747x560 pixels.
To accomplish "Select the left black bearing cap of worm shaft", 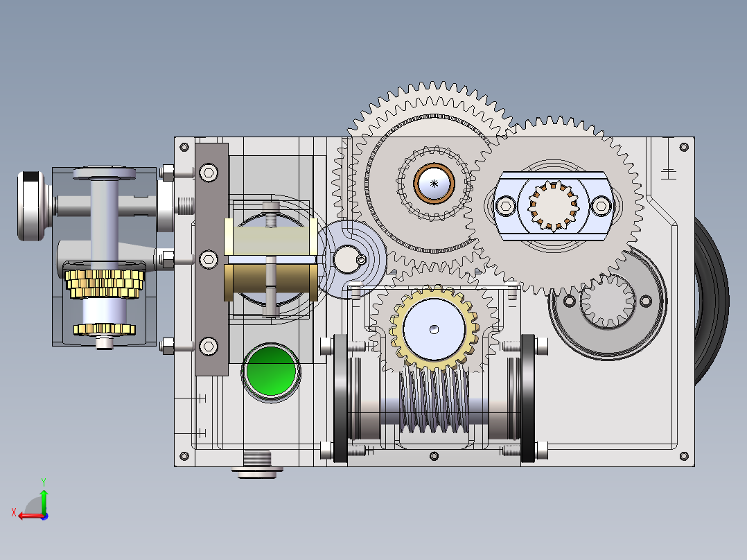I will coord(341,399).
